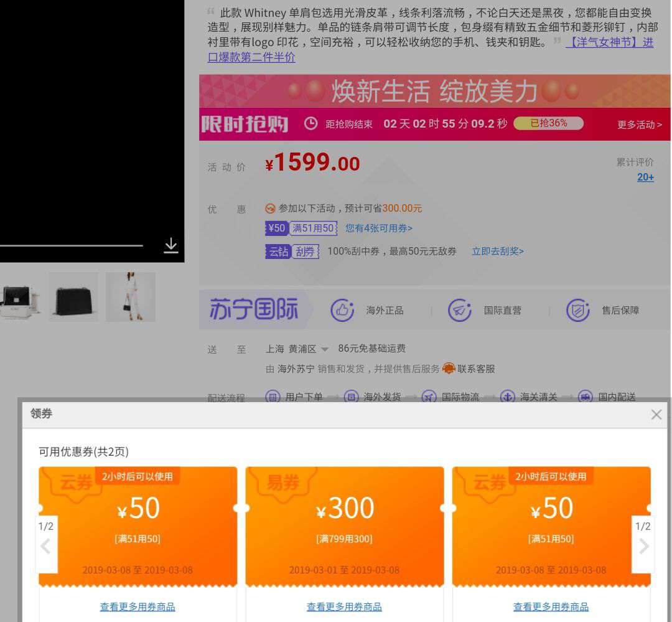Click the ¥50 满51用50 coupon tag

tap(301, 229)
